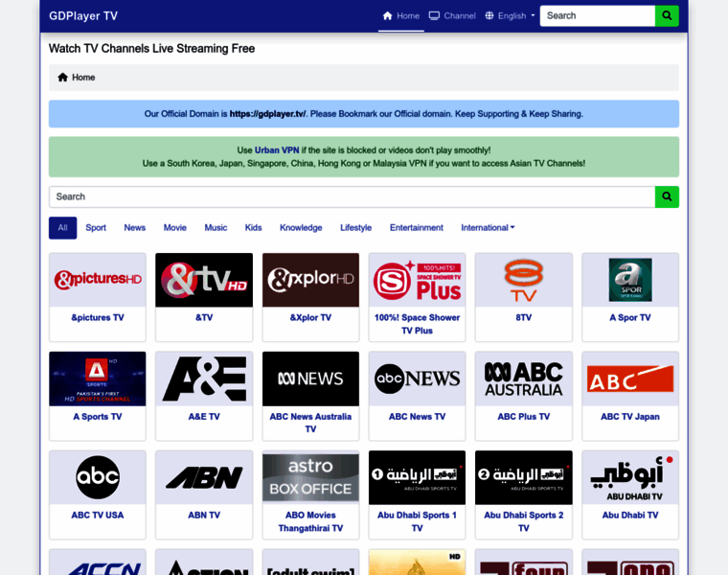Open the ABN logo thumbnail
The image size is (728, 575).
pos(204,477)
